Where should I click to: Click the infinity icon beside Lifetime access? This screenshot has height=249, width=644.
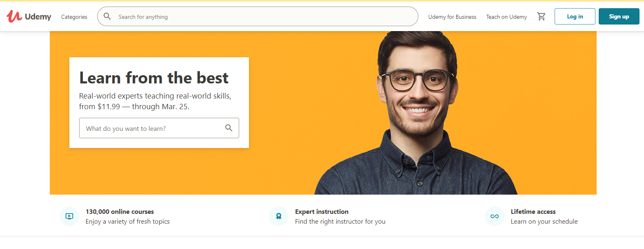[495, 216]
